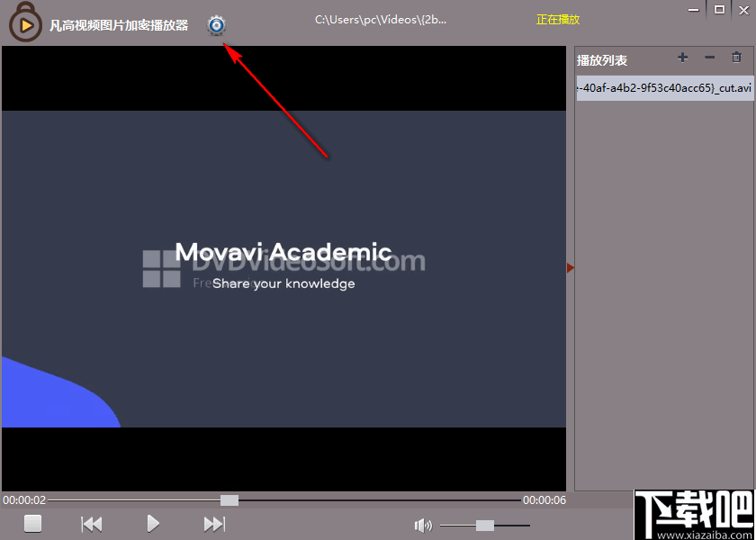Click the file path in title bar

pos(380,19)
